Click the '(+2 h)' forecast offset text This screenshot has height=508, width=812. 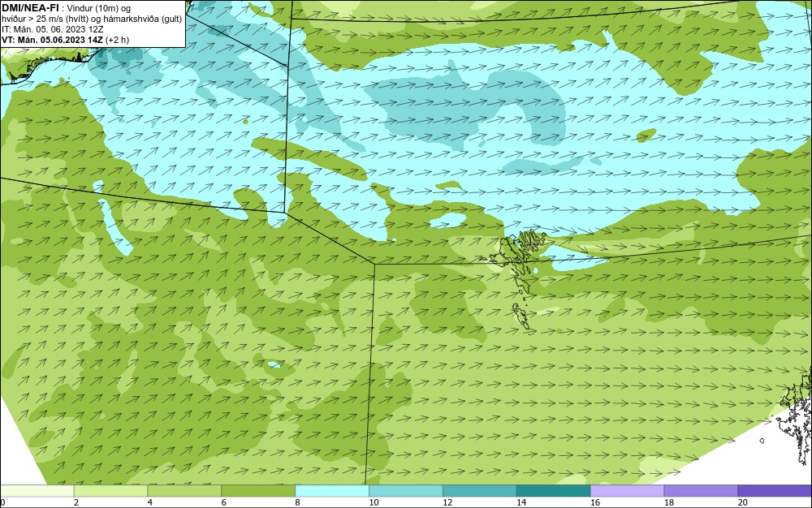click(117, 40)
